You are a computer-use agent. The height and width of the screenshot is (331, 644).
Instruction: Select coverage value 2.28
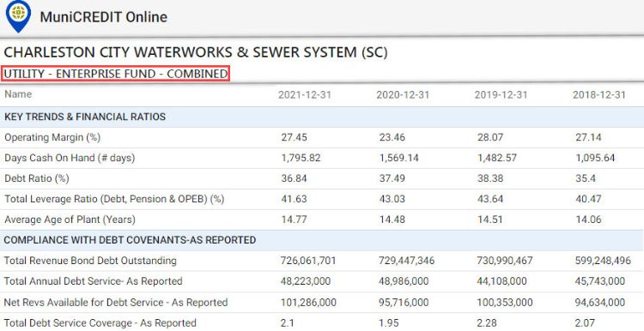[488, 323]
